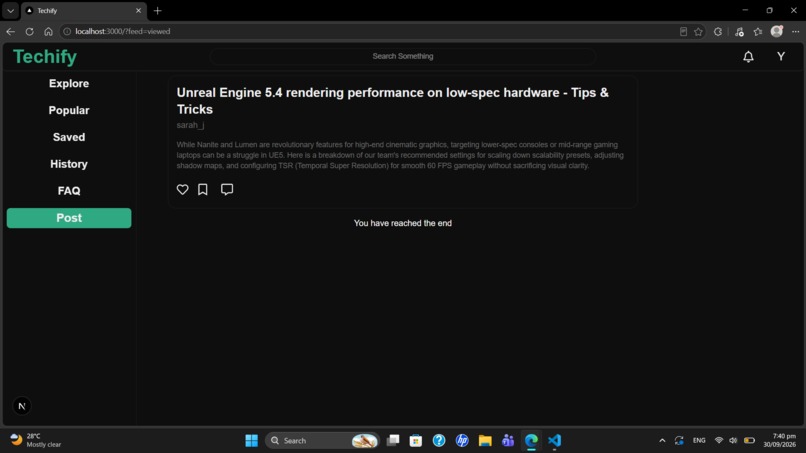Open the Saved posts page

coord(69,137)
